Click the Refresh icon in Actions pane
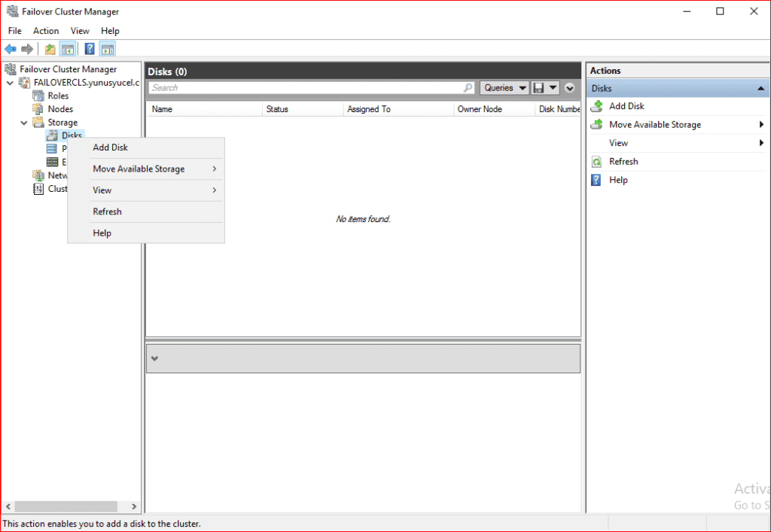771x532 pixels. click(596, 162)
